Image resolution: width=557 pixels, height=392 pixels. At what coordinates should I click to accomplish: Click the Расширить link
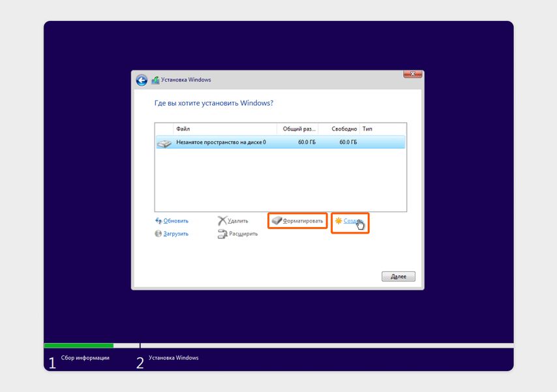243,234
